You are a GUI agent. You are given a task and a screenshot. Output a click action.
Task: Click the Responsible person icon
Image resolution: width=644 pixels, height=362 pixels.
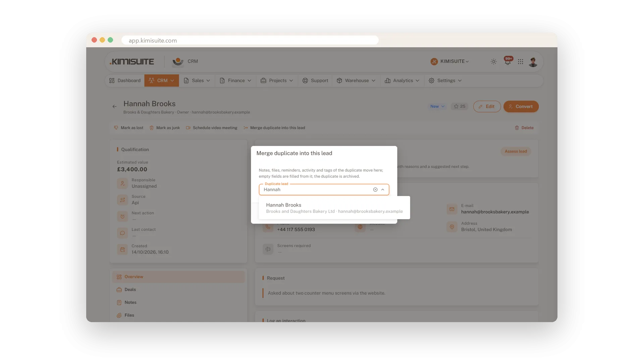point(122,183)
